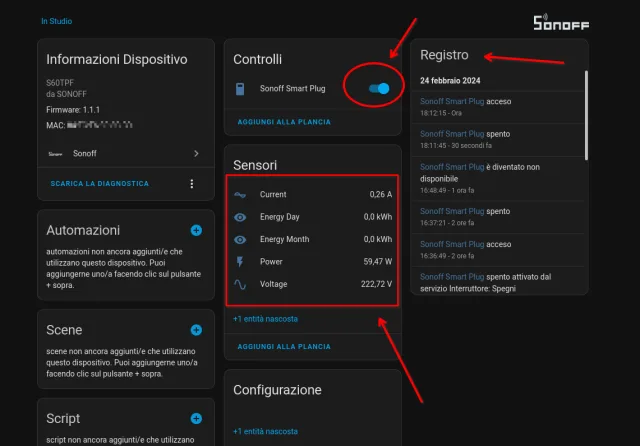Screen dimensions: 640x446
Task: Add Controlli entities via Aggiungi alla plancia
Action: point(284,122)
